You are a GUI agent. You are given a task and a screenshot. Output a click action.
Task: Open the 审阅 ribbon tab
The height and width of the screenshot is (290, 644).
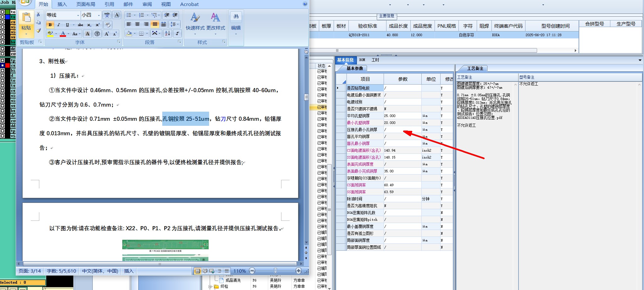(x=147, y=4)
